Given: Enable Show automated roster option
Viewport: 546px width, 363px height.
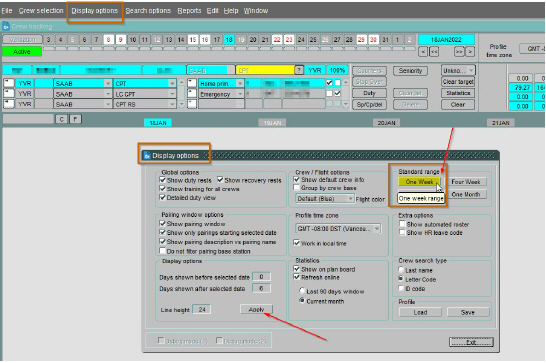Looking at the screenshot, I should [402, 224].
